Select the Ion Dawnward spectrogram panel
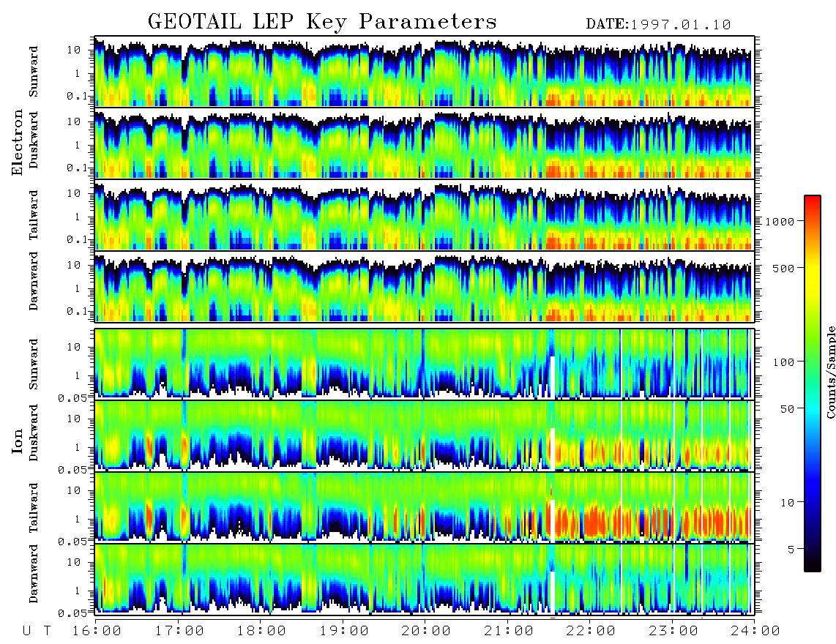The height and width of the screenshot is (644, 836). 425,580
